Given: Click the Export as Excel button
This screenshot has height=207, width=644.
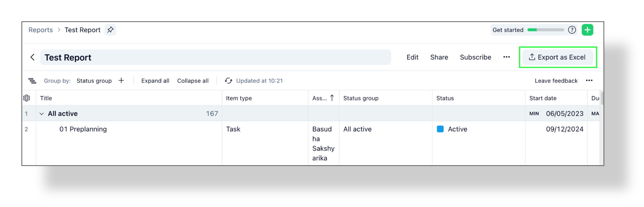Looking at the screenshot, I should pos(557,58).
